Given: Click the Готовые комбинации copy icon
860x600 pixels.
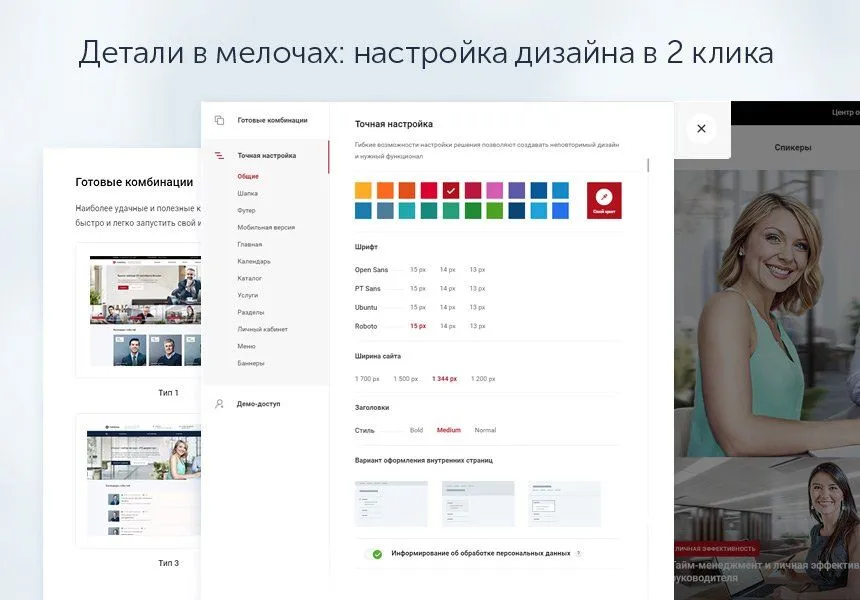Looking at the screenshot, I should pyautogui.click(x=219, y=120).
